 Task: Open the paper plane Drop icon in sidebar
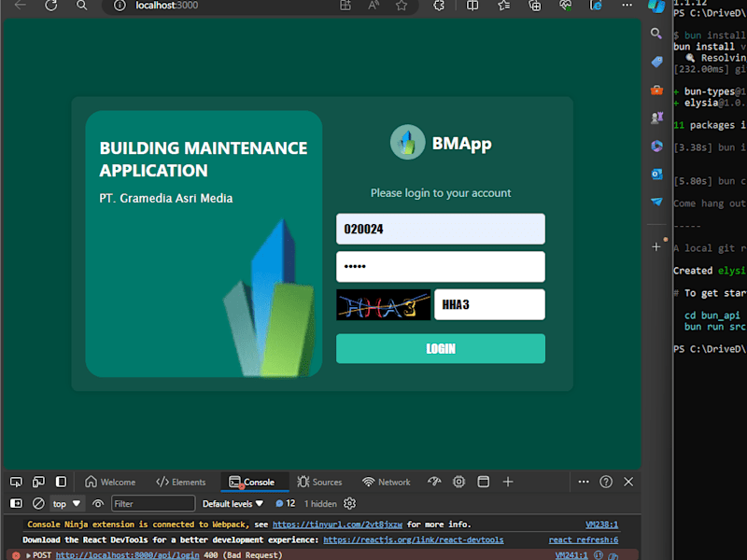pos(656,202)
